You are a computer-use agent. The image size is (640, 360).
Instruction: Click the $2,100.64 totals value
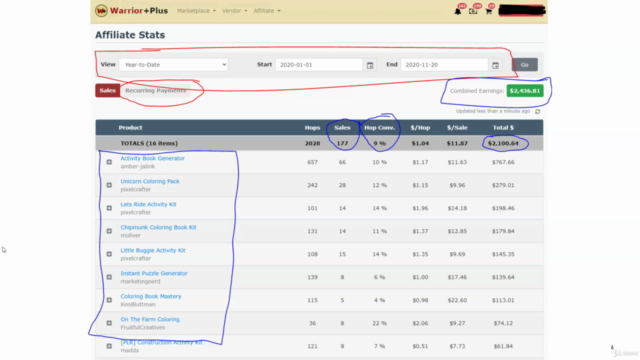click(x=503, y=143)
